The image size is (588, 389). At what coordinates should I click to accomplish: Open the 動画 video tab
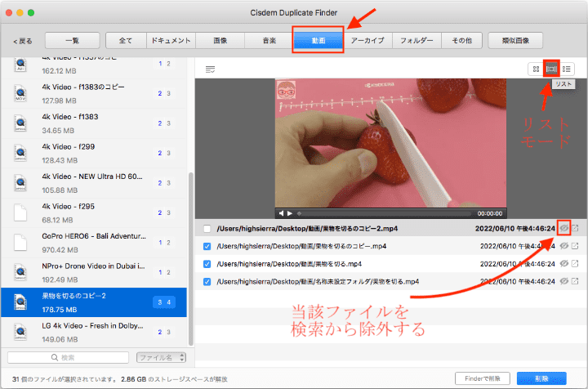click(x=318, y=40)
